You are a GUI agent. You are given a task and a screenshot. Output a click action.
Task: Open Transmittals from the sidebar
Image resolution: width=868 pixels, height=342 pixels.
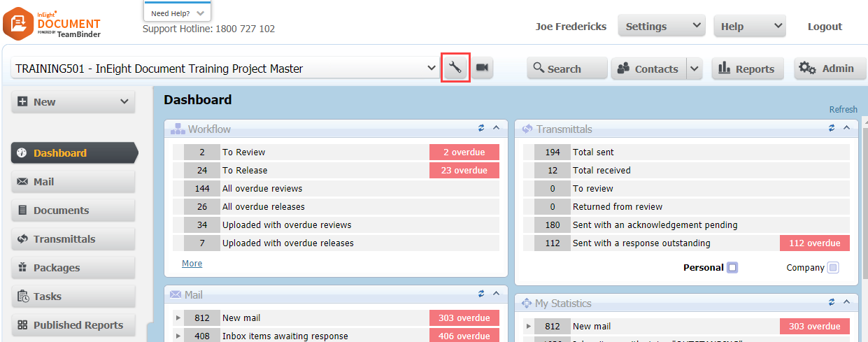(x=73, y=239)
